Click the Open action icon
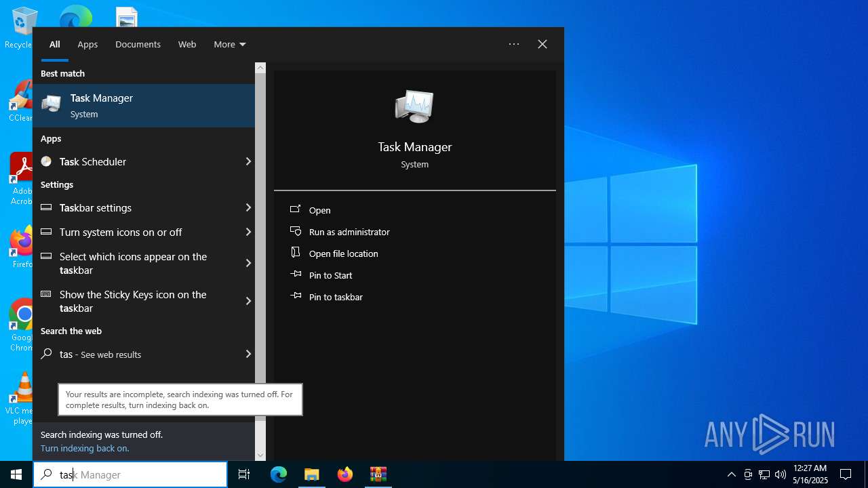The height and width of the screenshot is (488, 868). click(296, 209)
